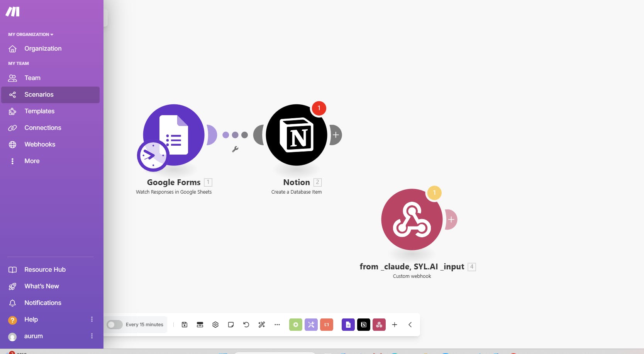Open aurum user profile
Screen dimensions: 644x354
tap(34, 336)
